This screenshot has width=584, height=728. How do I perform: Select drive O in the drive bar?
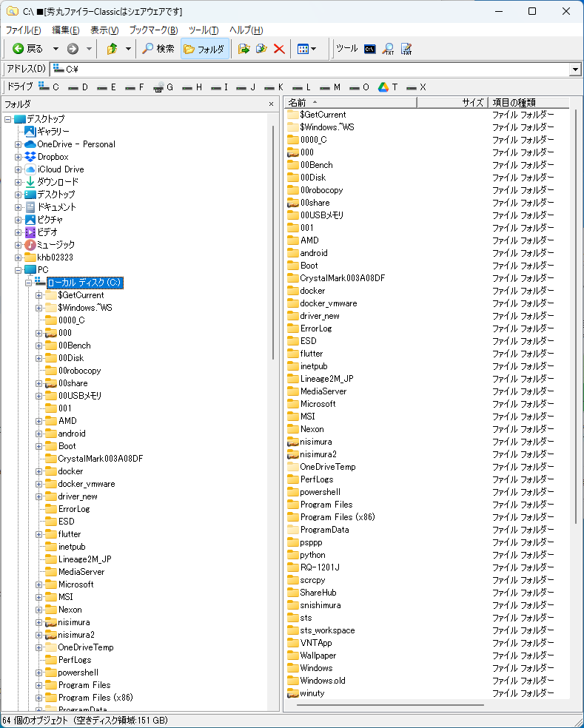click(x=359, y=87)
